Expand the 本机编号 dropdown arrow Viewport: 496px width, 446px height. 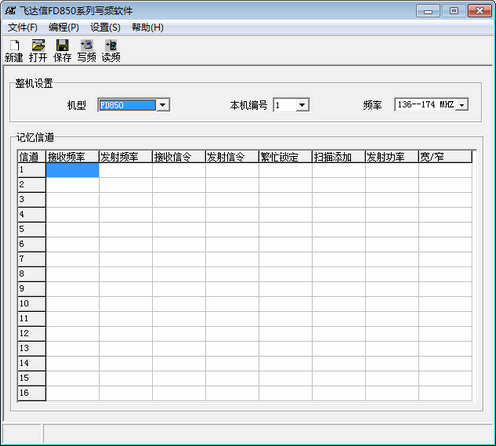302,105
